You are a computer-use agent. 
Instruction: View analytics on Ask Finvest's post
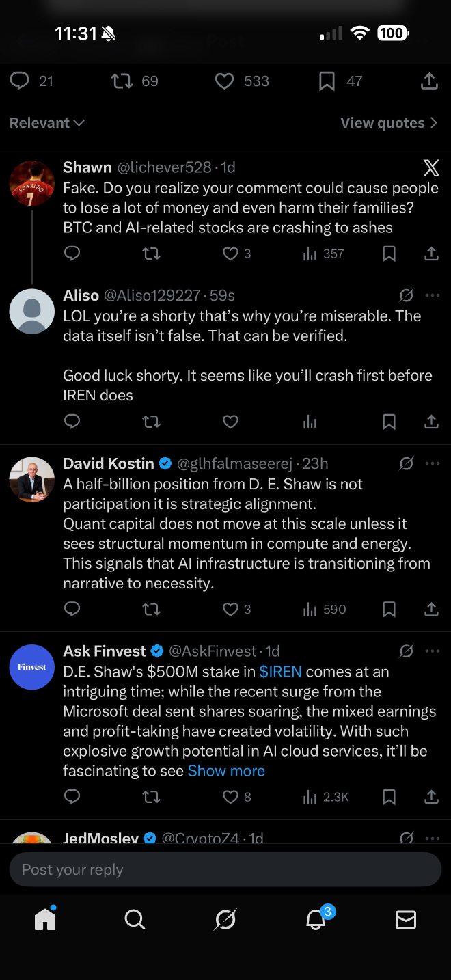tap(325, 796)
